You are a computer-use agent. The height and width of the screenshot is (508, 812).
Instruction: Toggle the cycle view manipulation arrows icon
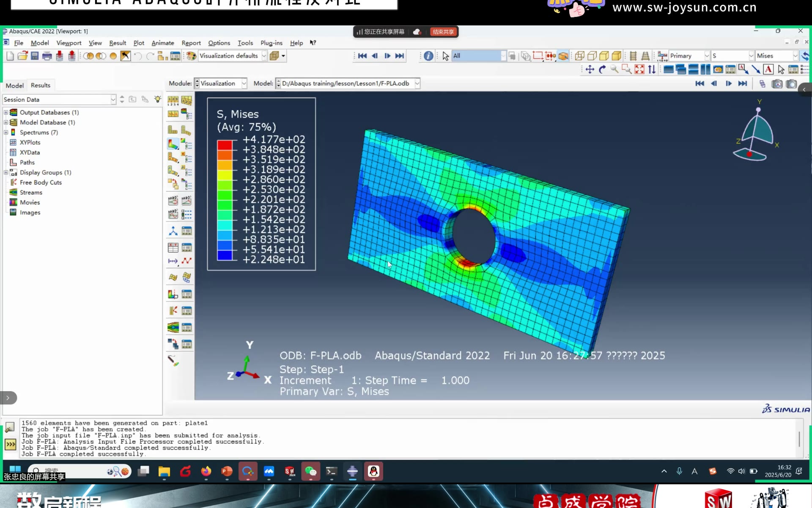point(652,69)
